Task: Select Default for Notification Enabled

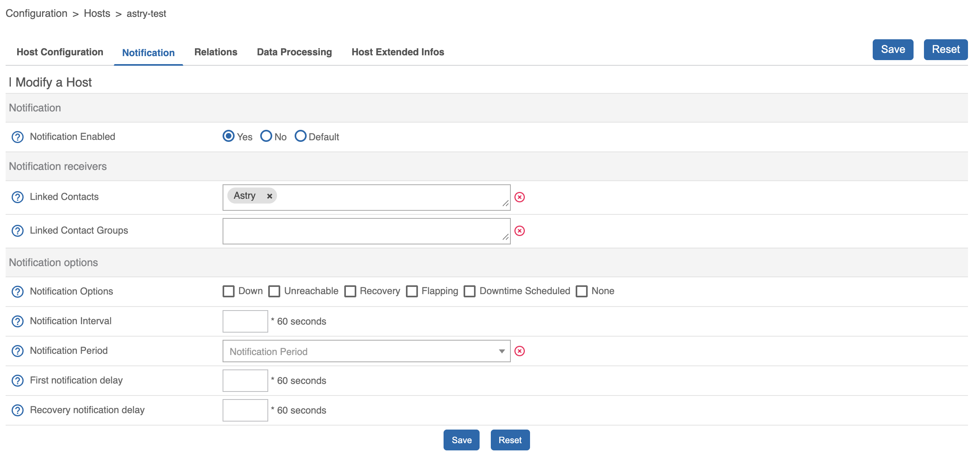Action: [301, 136]
